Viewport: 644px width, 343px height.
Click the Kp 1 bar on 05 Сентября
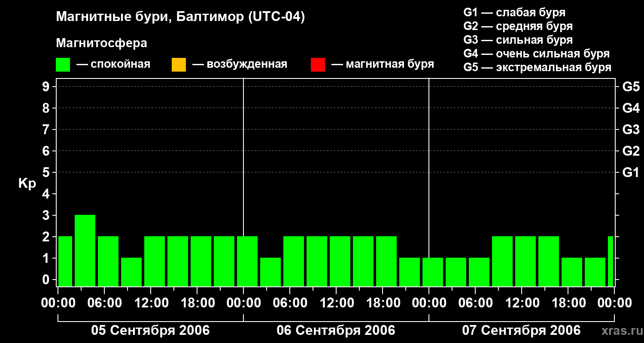(131, 272)
